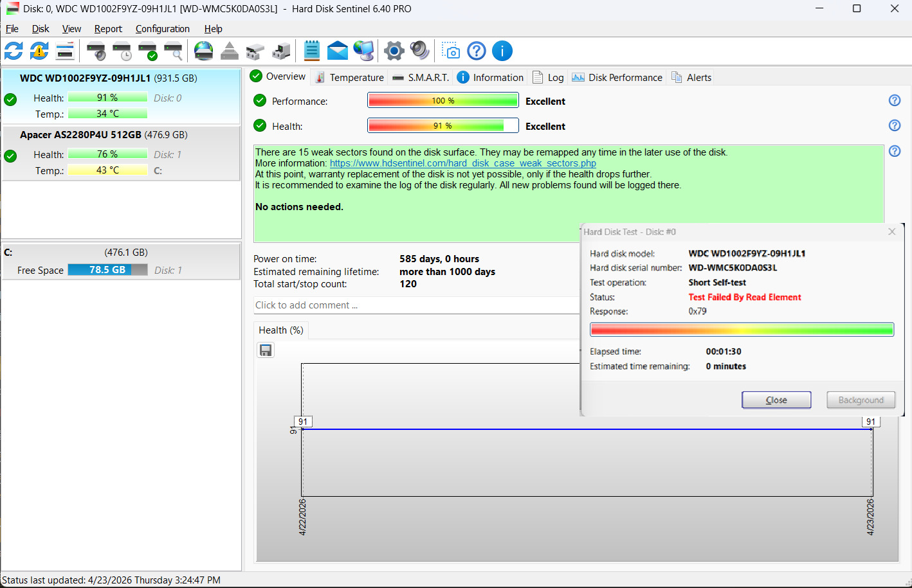Click the computer tower with disk icon
This screenshot has height=588, width=912.
point(281,51)
